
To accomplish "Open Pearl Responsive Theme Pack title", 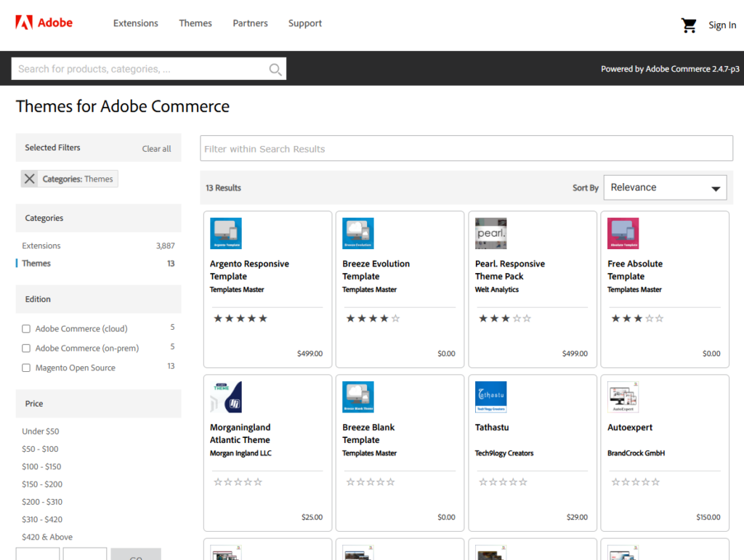I will [509, 269].
